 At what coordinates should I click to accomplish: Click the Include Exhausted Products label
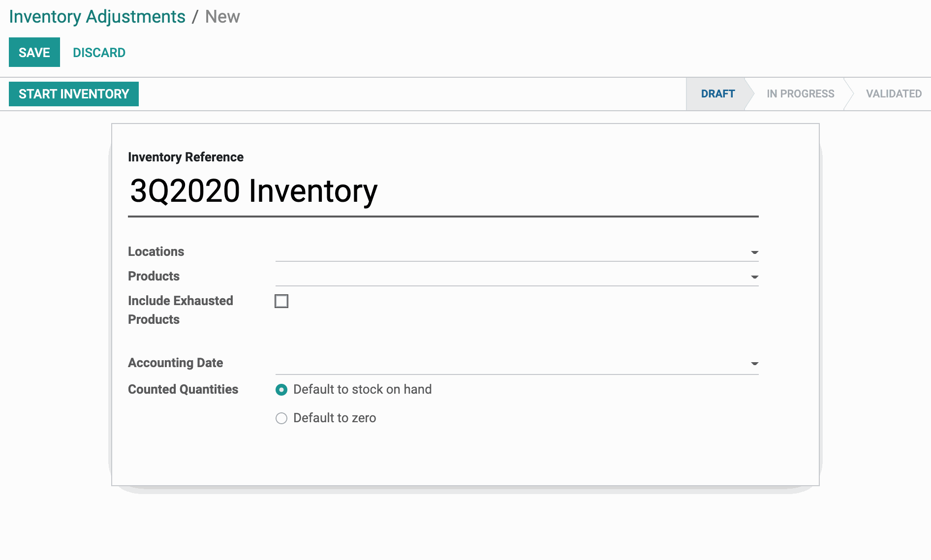coord(181,310)
